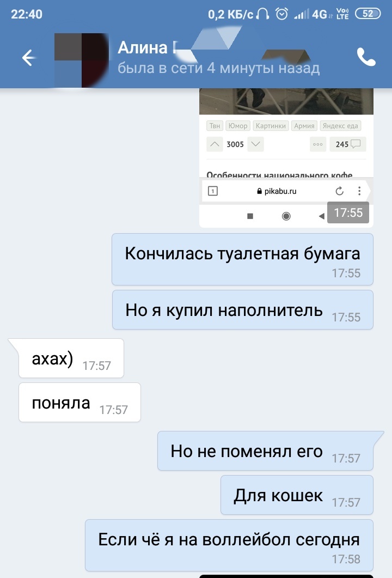The width and height of the screenshot is (392, 578).
Task: Select the Яндекс еда tag
Action: point(340,126)
